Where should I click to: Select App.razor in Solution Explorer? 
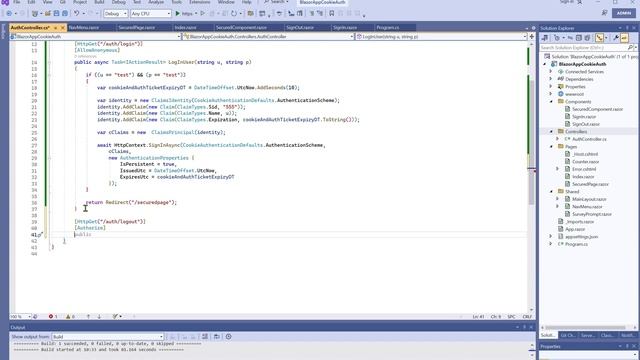pos(575,229)
